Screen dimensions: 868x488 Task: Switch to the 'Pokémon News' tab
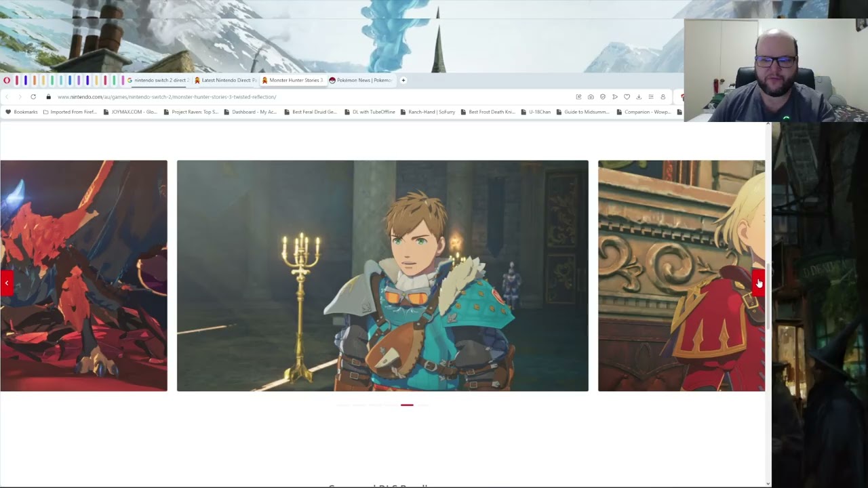(361, 80)
